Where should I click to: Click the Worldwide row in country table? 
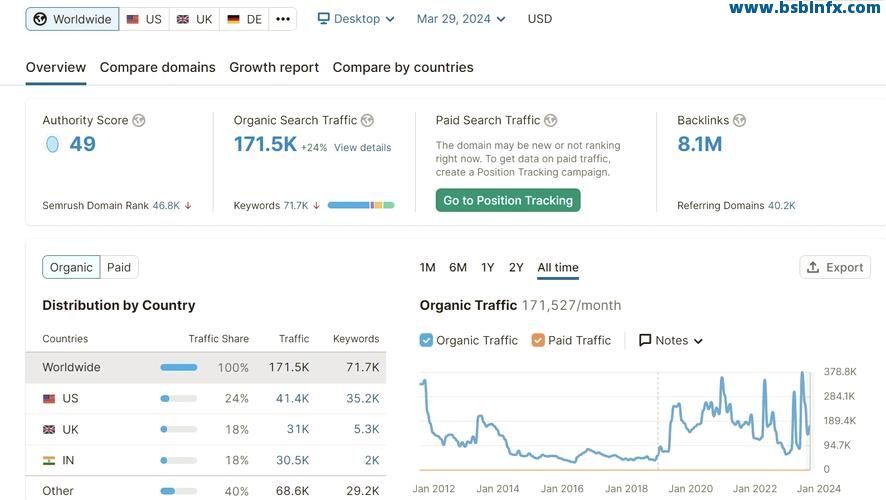click(x=206, y=368)
